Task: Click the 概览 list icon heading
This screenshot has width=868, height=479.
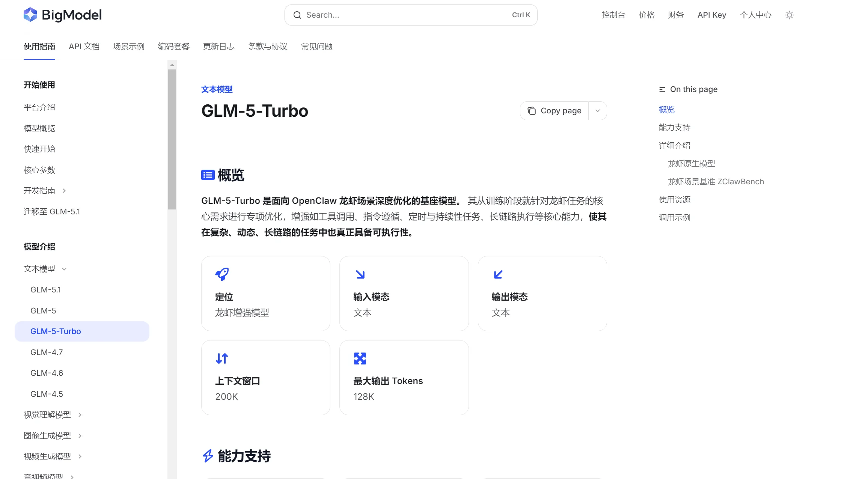Action: (208, 175)
